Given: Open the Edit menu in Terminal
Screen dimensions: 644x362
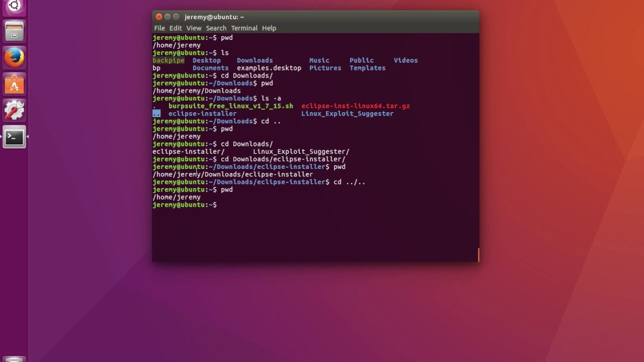Looking at the screenshot, I should click(x=176, y=28).
